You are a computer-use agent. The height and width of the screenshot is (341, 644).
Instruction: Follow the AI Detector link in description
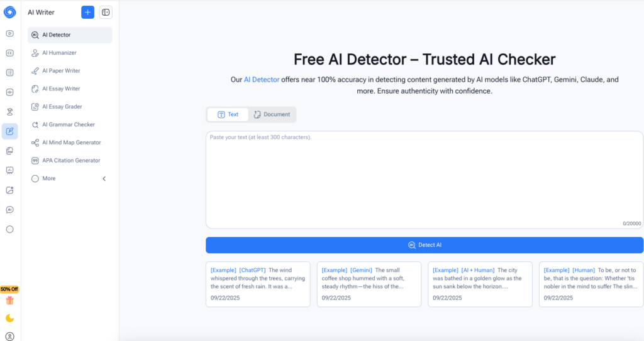click(262, 80)
